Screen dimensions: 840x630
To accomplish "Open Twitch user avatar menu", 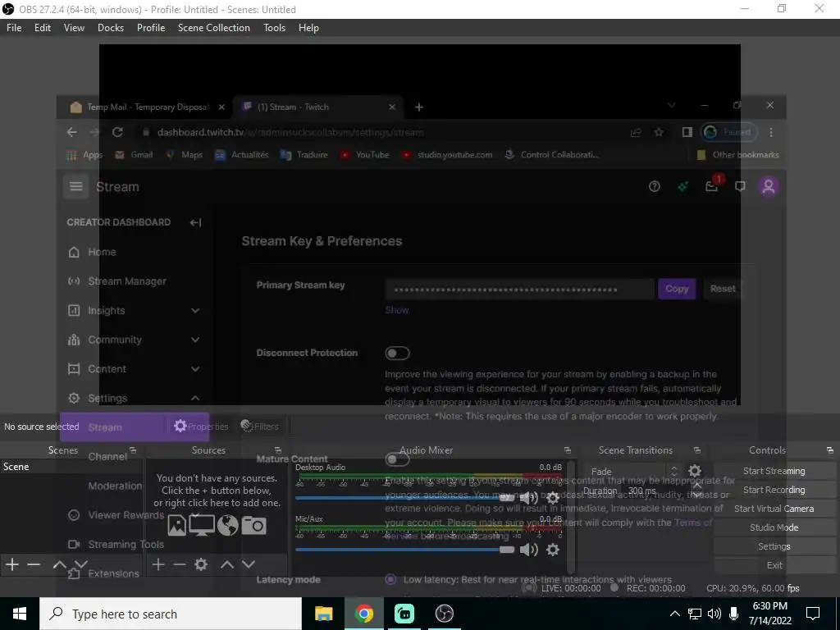I will (768, 186).
